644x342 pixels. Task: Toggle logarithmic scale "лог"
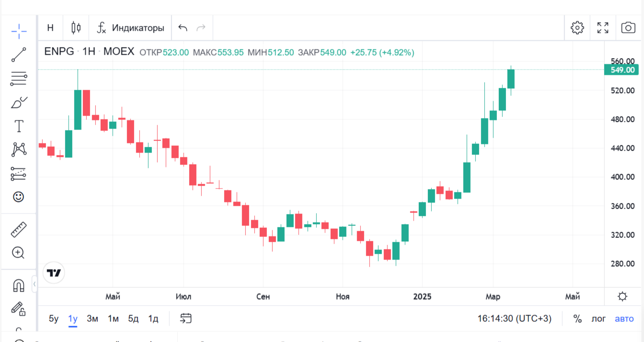598,318
